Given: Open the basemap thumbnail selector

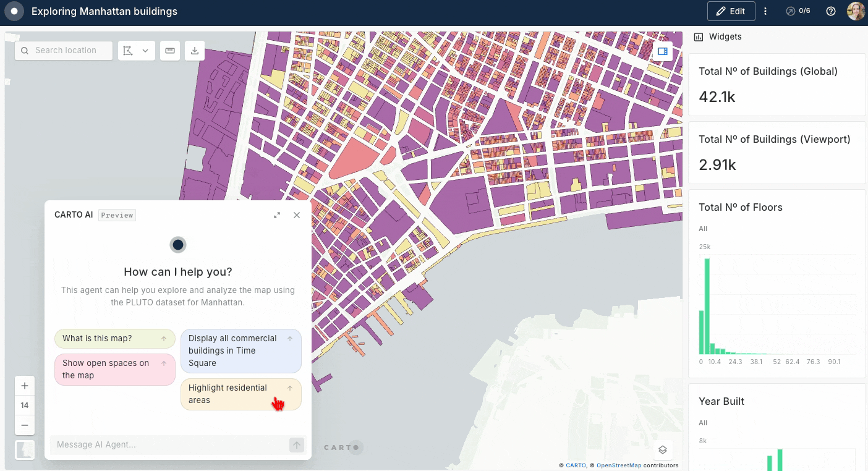Looking at the screenshot, I should tap(25, 449).
